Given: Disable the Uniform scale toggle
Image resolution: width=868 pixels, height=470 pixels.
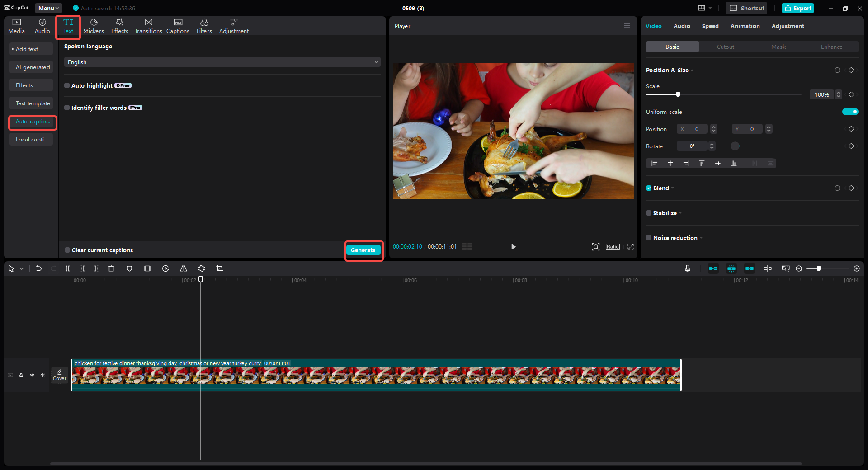Looking at the screenshot, I should pos(850,112).
